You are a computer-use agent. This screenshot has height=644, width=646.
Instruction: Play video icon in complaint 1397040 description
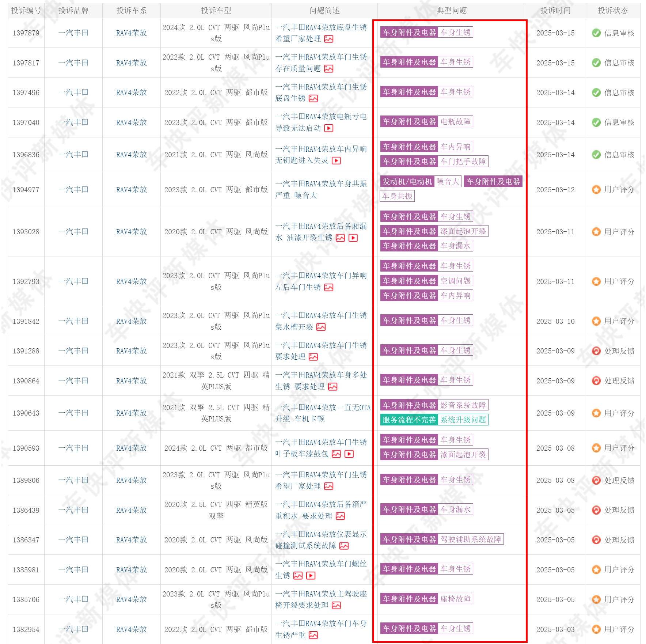click(328, 128)
